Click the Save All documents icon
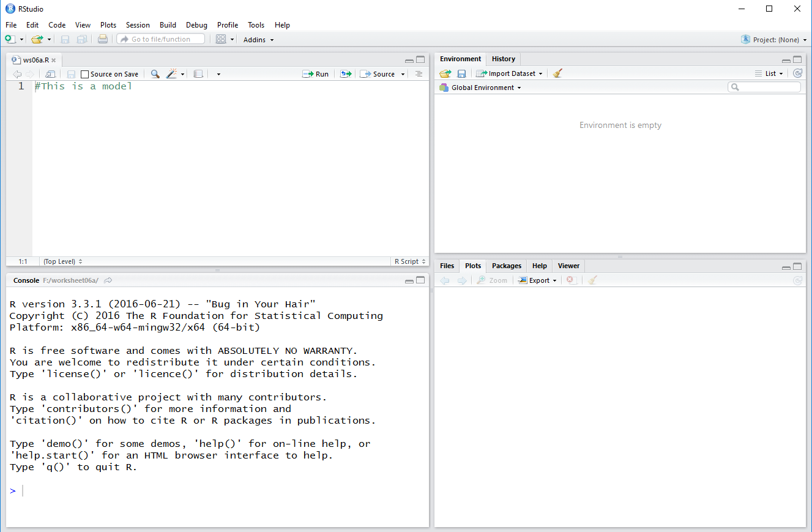 (82, 39)
